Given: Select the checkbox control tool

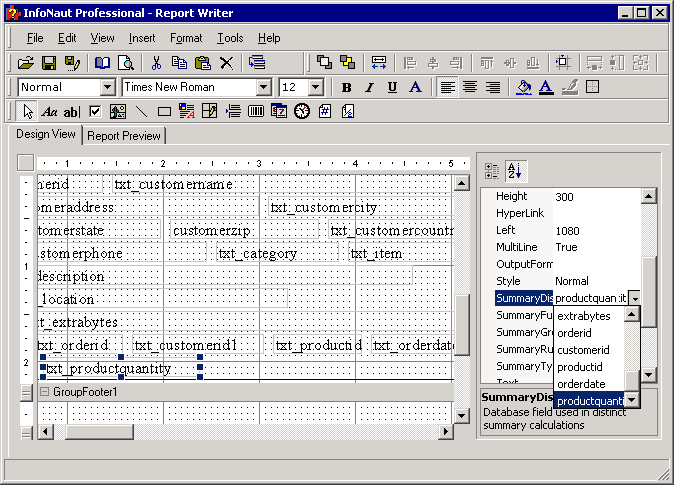Looking at the screenshot, I should coord(95,112).
